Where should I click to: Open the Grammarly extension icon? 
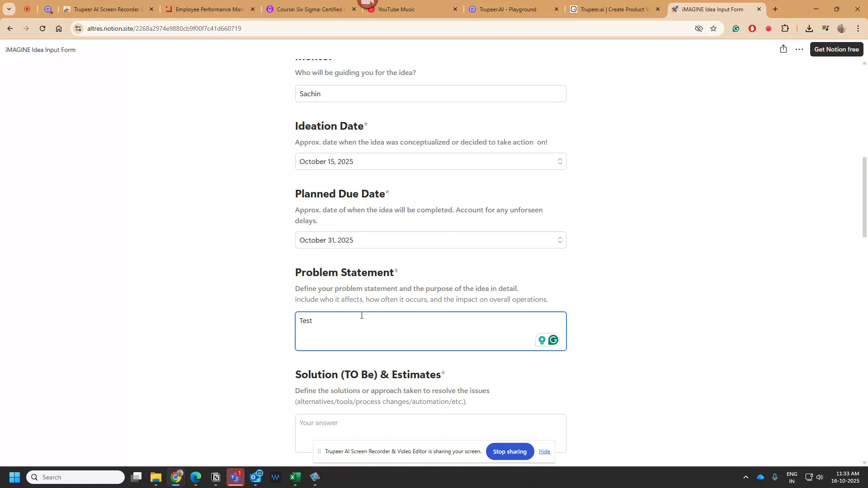tap(736, 28)
